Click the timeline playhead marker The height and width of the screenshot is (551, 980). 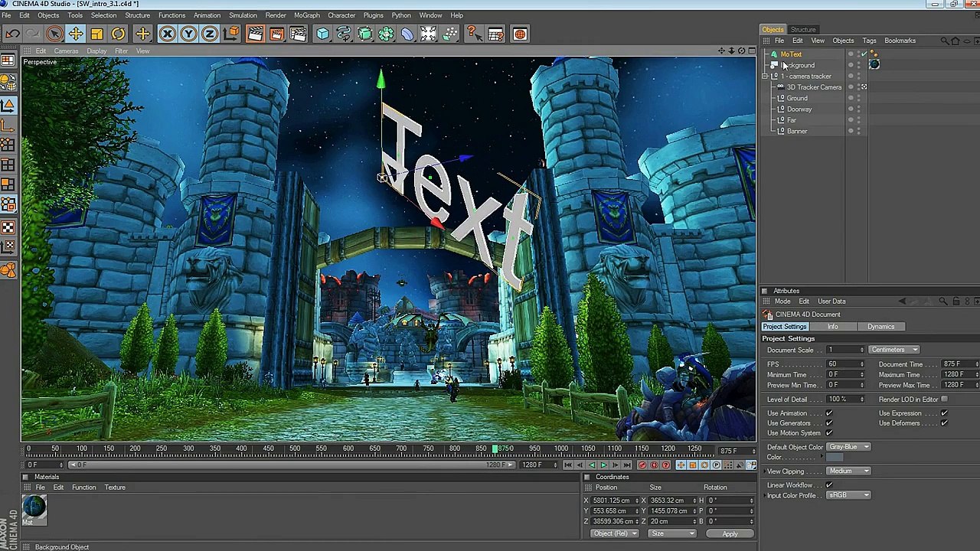(495, 449)
